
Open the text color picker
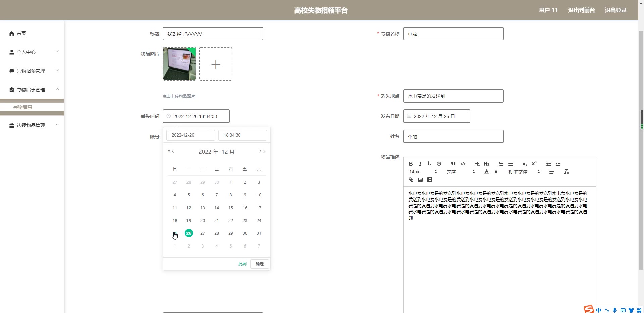click(x=486, y=172)
